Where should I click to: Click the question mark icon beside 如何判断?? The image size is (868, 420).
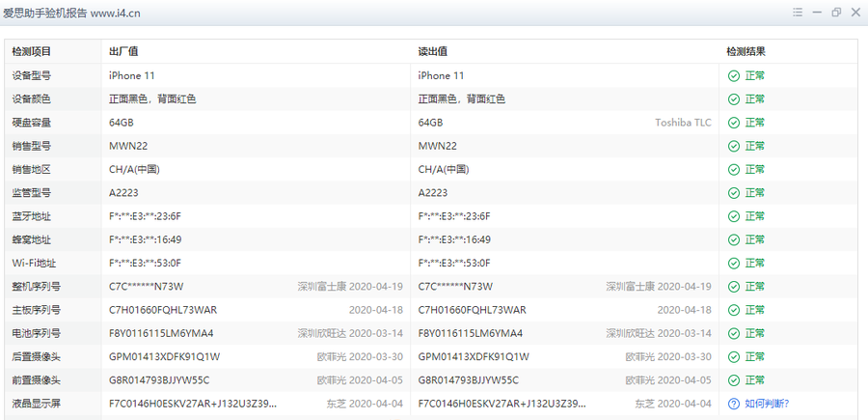click(734, 404)
